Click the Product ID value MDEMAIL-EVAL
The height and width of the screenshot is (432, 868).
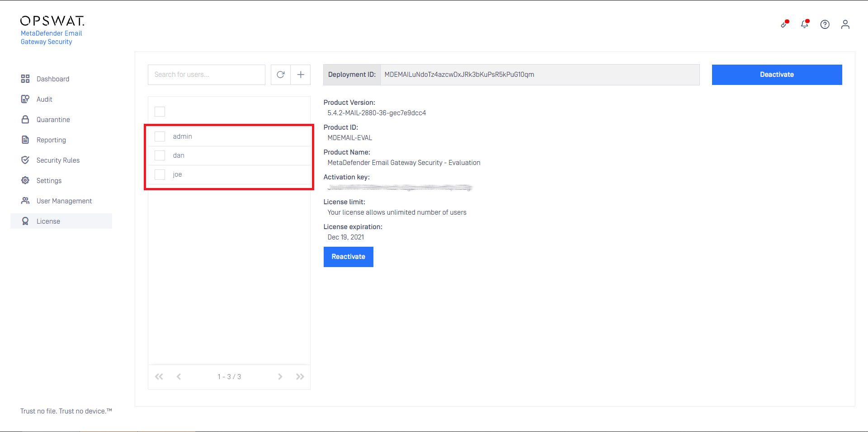[x=350, y=138]
